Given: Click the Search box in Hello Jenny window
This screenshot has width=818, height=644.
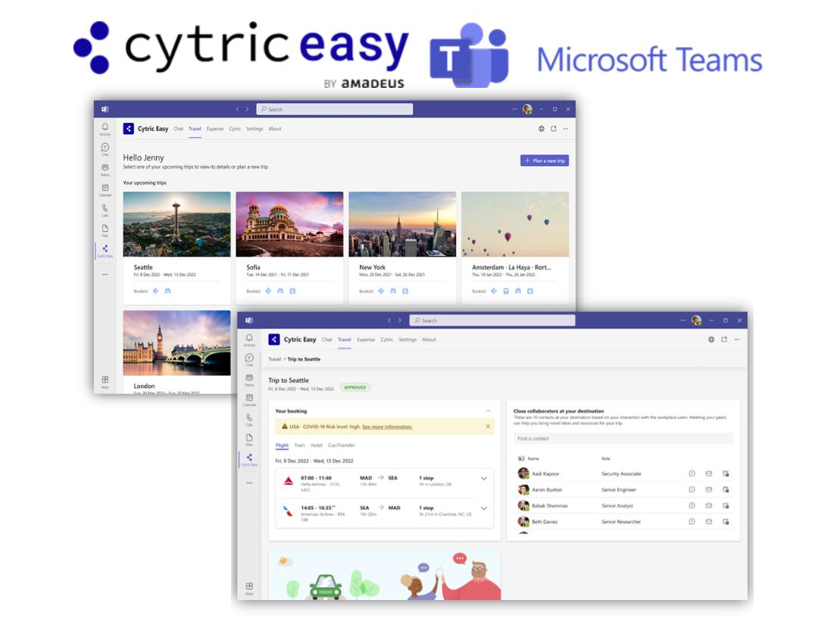Looking at the screenshot, I should point(335,109).
